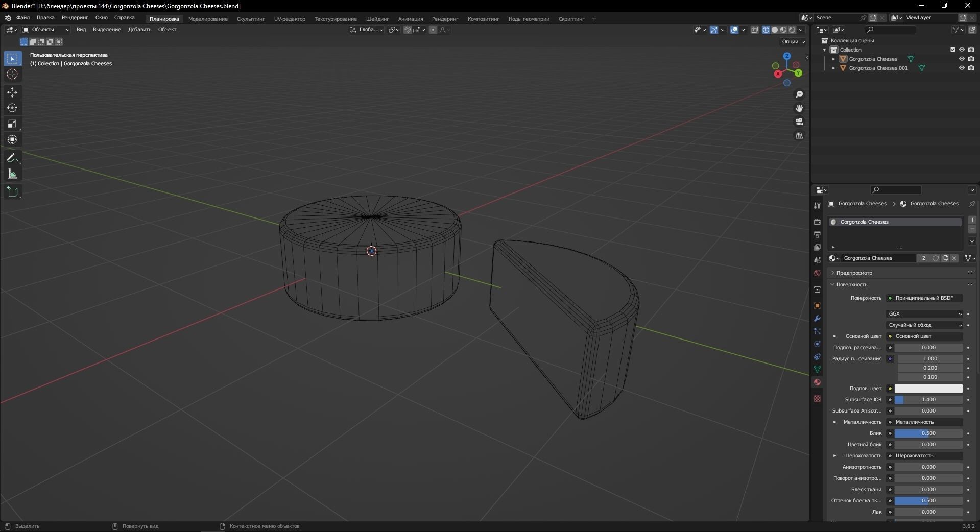The width and height of the screenshot is (980, 532).
Task: Open the Texture properties checker tab
Action: pos(817,399)
